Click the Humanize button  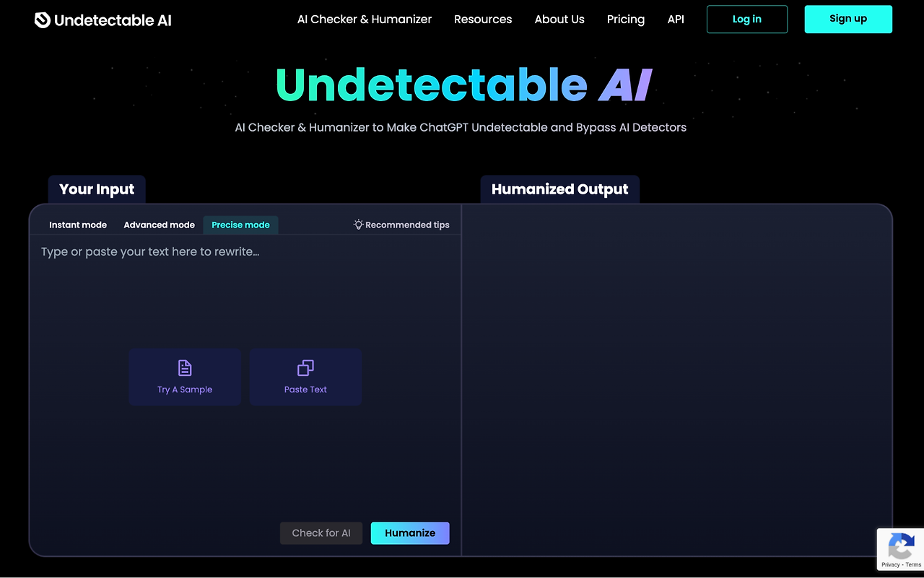coord(410,533)
